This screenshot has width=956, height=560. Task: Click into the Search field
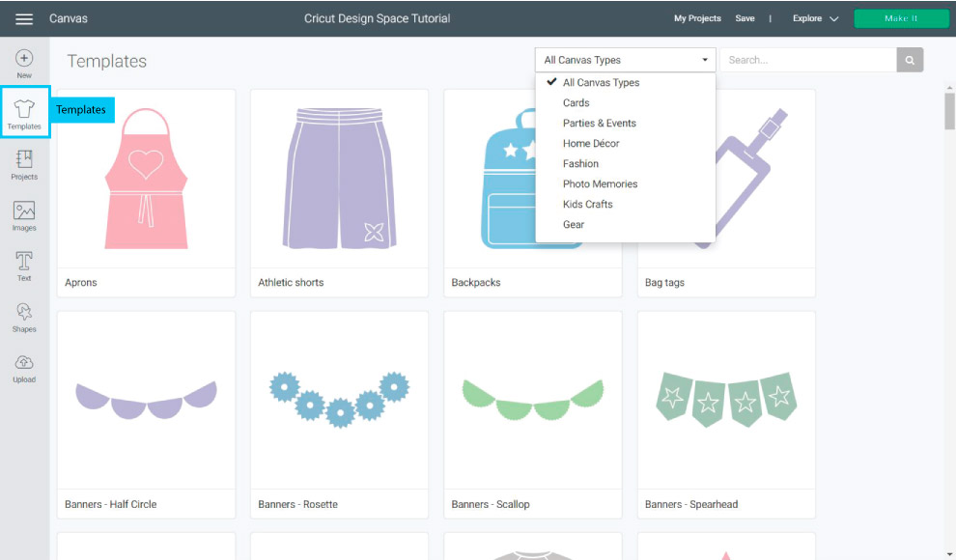coord(808,60)
